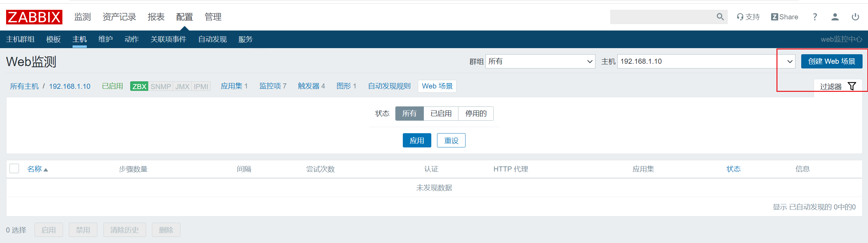Click the SNMP availability badge

[x=161, y=86]
